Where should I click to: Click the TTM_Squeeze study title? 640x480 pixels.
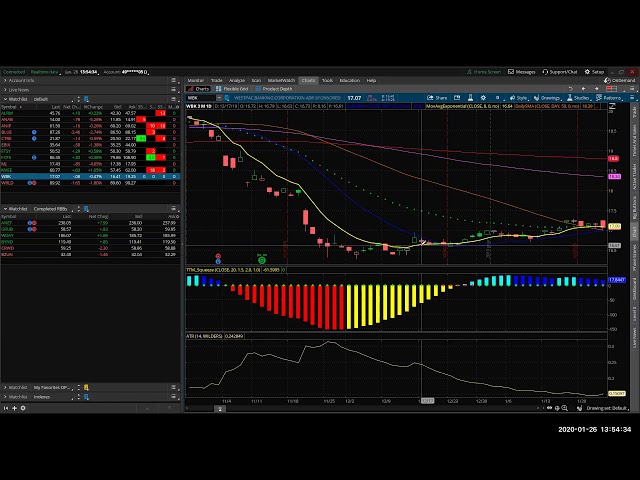223,270
